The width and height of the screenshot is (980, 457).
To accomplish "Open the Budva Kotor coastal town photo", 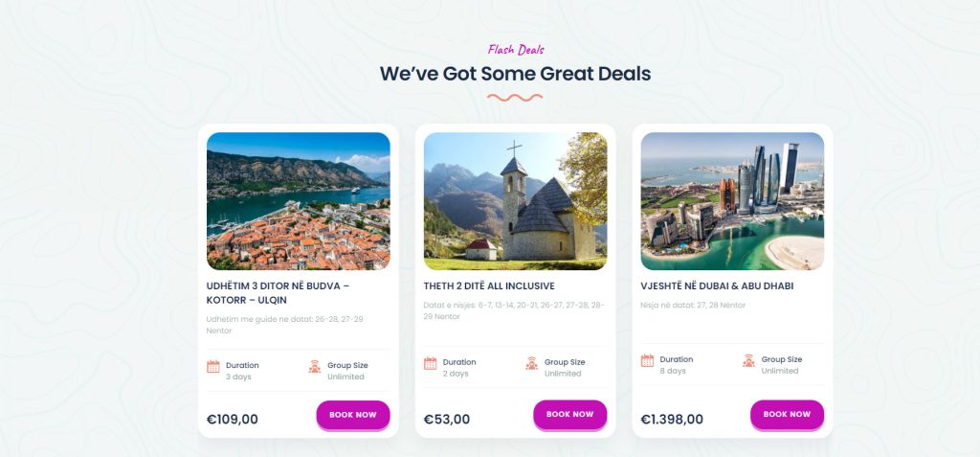I will [x=299, y=201].
